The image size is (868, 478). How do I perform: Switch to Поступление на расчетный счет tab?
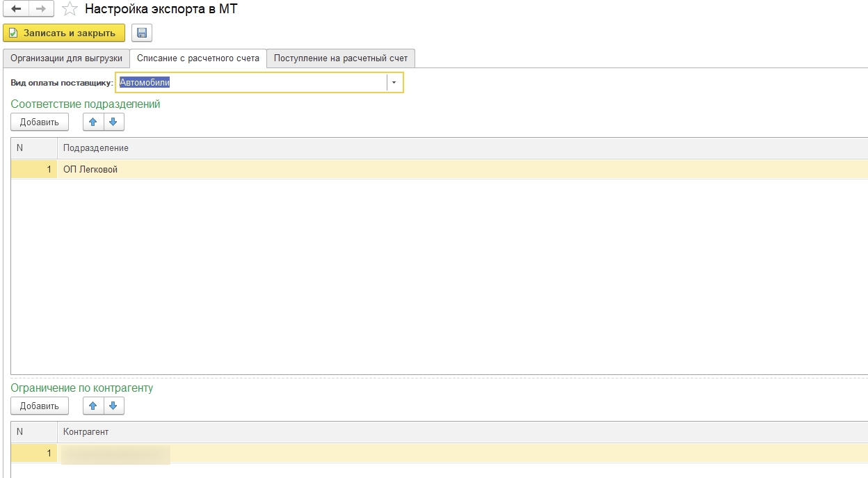[x=340, y=58]
